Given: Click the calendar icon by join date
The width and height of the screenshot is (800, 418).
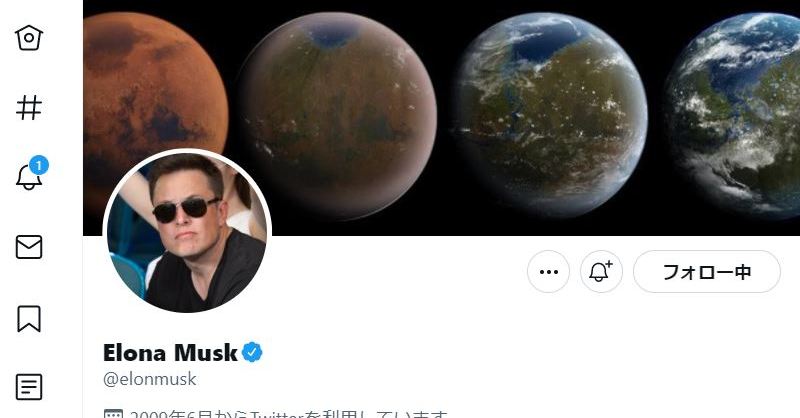Looking at the screenshot, I should tap(113, 414).
